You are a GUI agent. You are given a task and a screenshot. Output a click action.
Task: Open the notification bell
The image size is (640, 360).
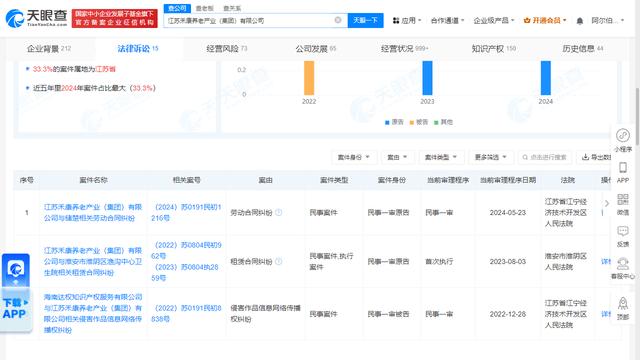click(580, 20)
